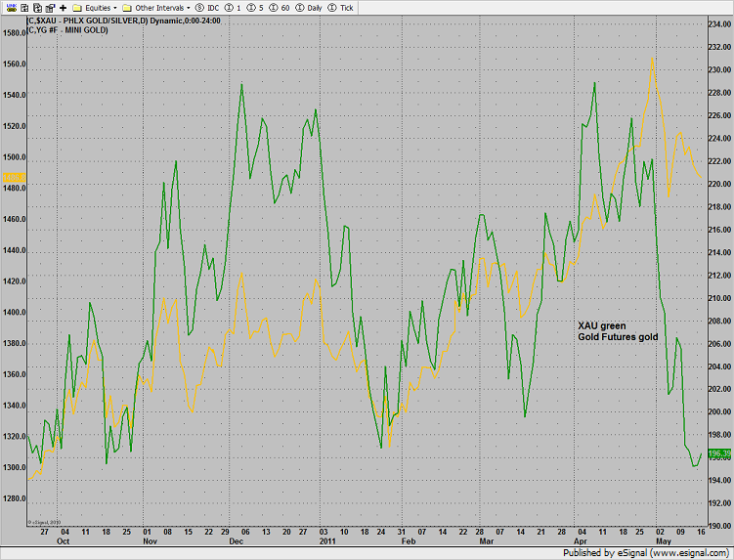
Task: Click the Apr month label on time axis
Action: (580, 541)
